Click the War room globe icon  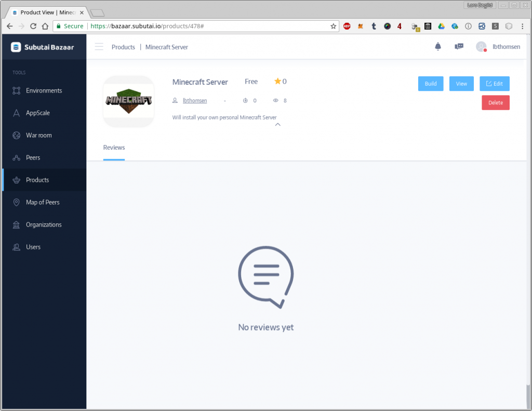pyautogui.click(x=16, y=136)
